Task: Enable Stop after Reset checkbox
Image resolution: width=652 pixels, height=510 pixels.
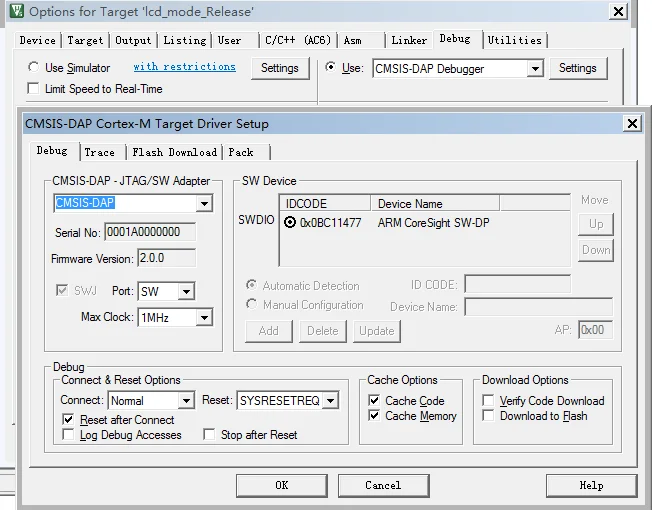Action: (209, 434)
